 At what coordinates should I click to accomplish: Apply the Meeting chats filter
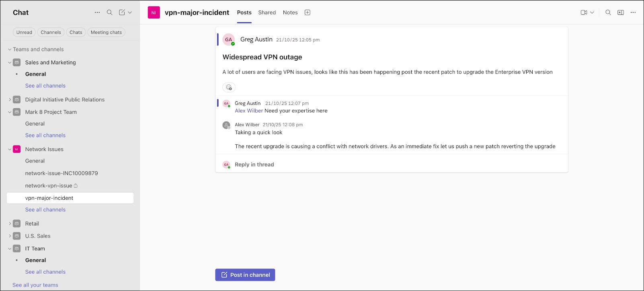coord(106,32)
